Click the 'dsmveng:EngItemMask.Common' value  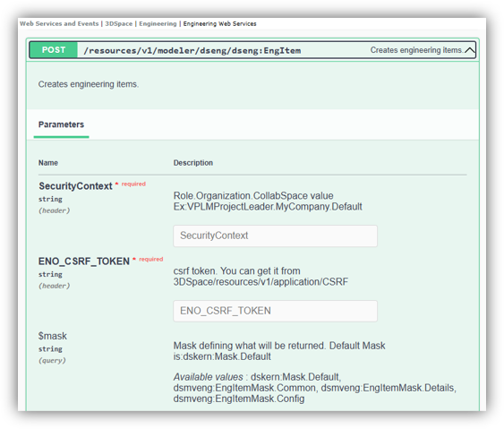click(x=244, y=388)
